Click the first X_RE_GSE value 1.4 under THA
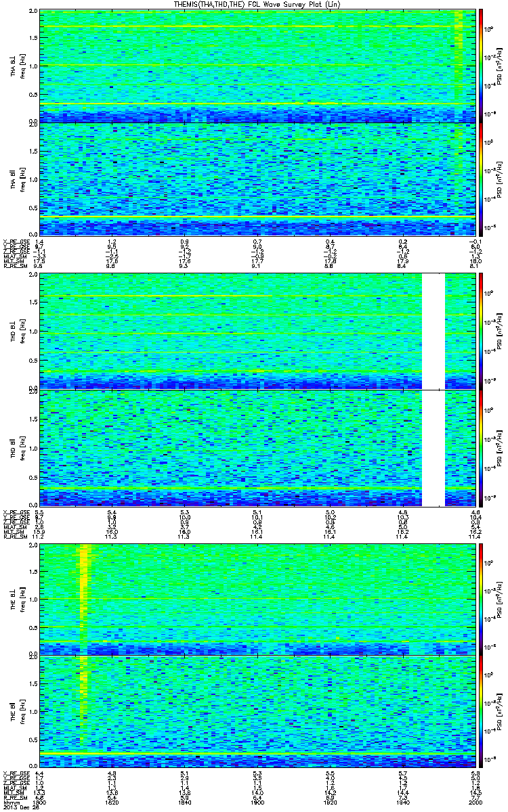 [39, 242]
